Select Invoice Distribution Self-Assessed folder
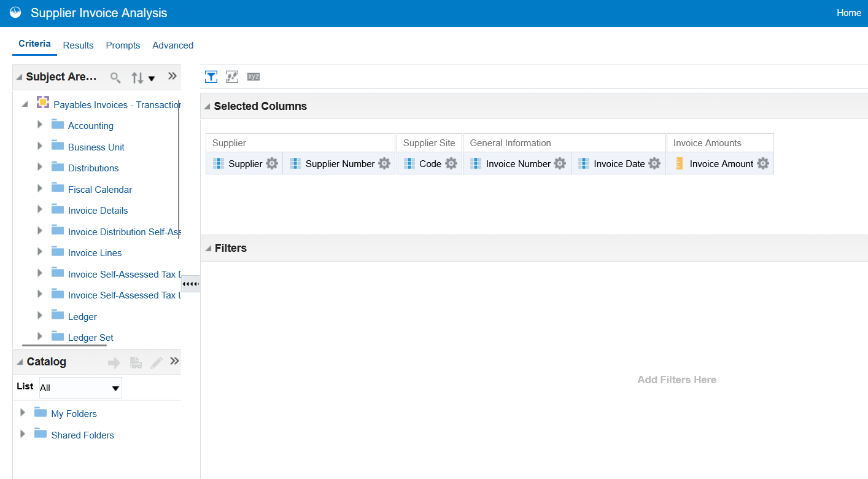 (x=125, y=232)
